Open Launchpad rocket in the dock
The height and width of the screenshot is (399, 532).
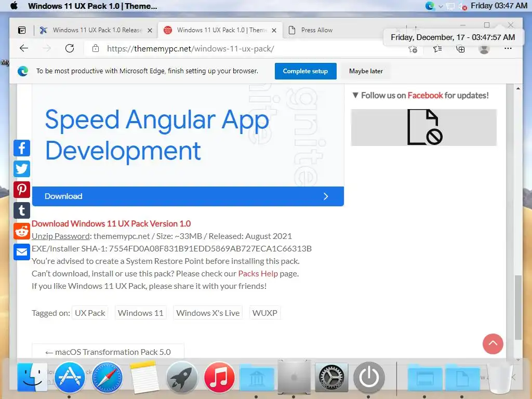coord(181,377)
